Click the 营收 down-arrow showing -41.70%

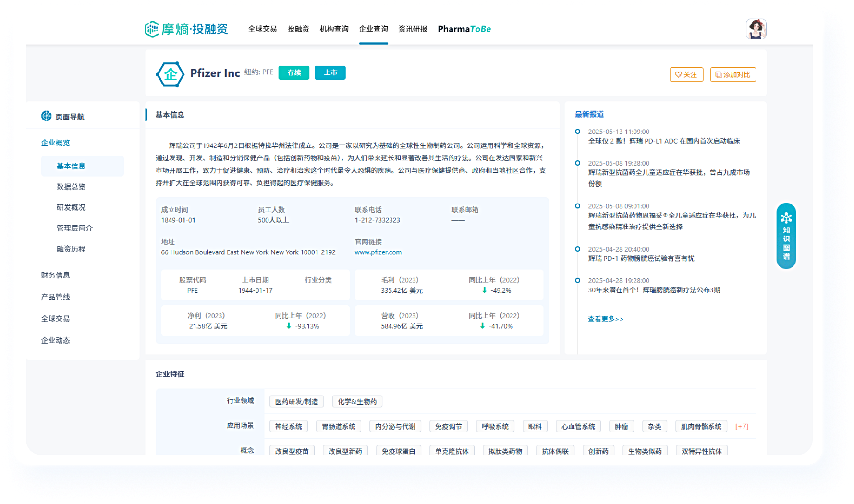(x=482, y=325)
